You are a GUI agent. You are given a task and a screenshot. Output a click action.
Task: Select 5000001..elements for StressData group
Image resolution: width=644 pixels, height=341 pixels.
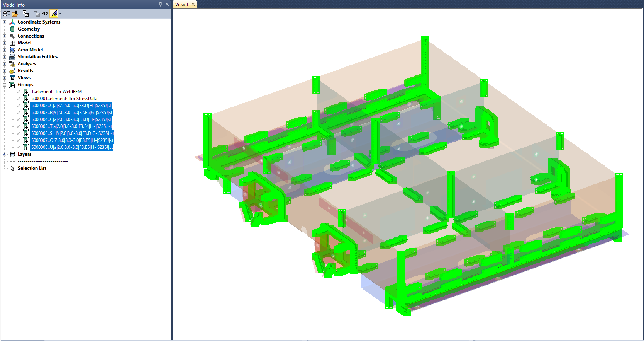pos(64,99)
